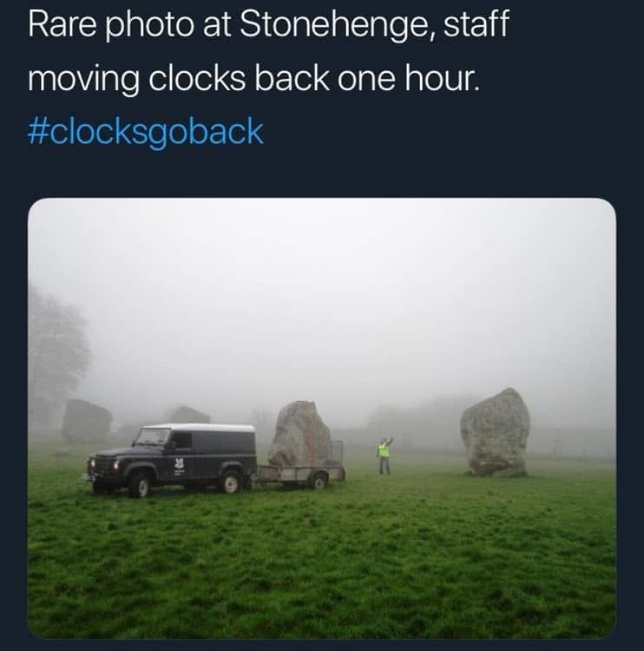This screenshot has height=651, width=644.
Task: Click the green grass in the photo foreground
Action: (321, 564)
